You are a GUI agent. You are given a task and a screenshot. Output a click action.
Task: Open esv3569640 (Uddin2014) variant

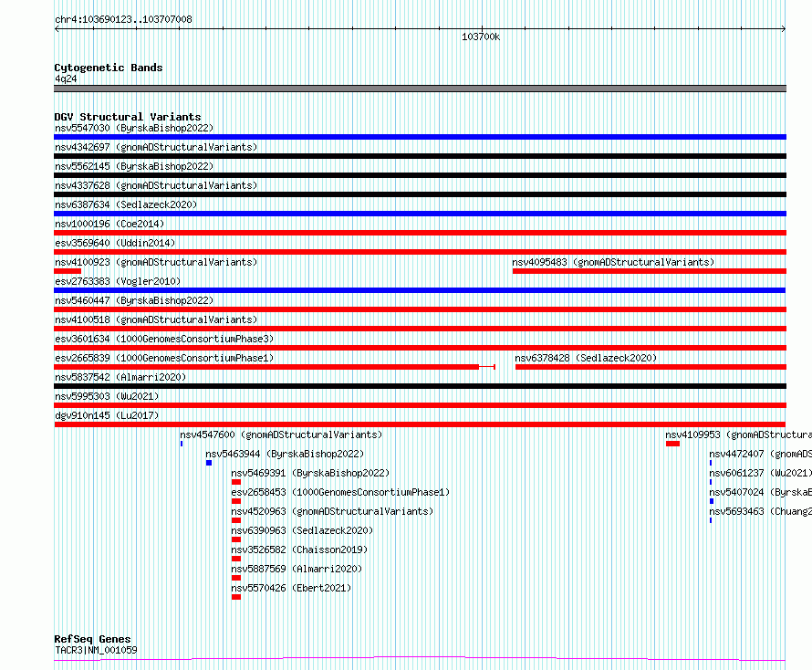115,243
